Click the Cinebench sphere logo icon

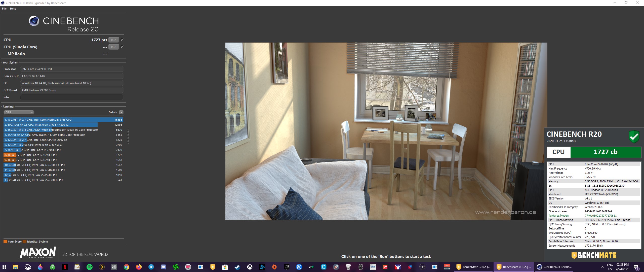pyautogui.click(x=34, y=21)
